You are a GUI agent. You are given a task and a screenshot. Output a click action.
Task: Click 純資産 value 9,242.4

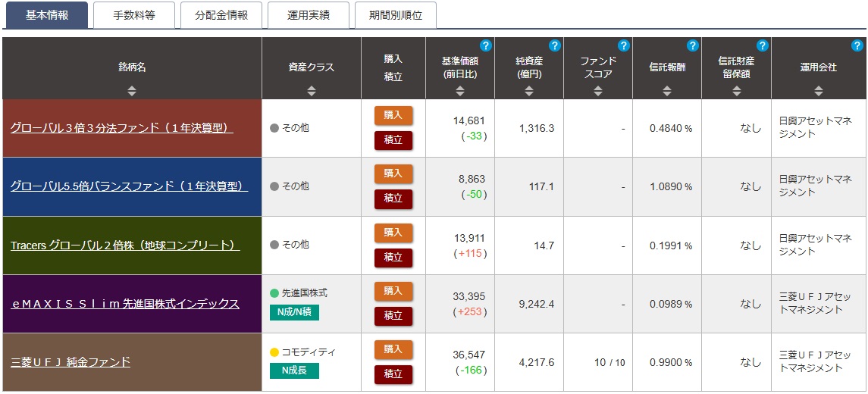pos(537,305)
